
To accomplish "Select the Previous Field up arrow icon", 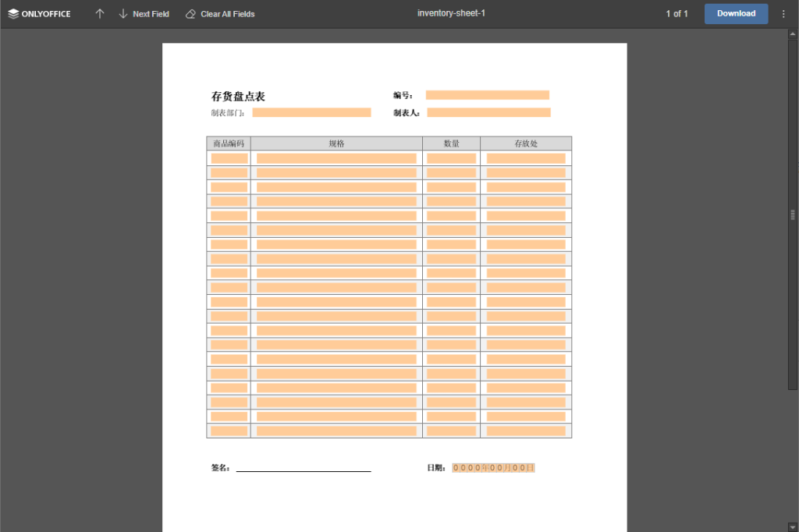I will [99, 13].
